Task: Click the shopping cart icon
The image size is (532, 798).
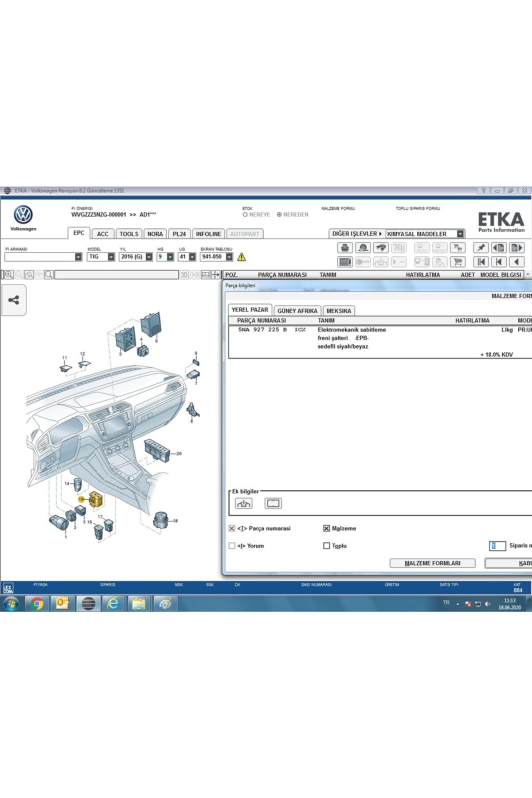Action: click(x=458, y=262)
